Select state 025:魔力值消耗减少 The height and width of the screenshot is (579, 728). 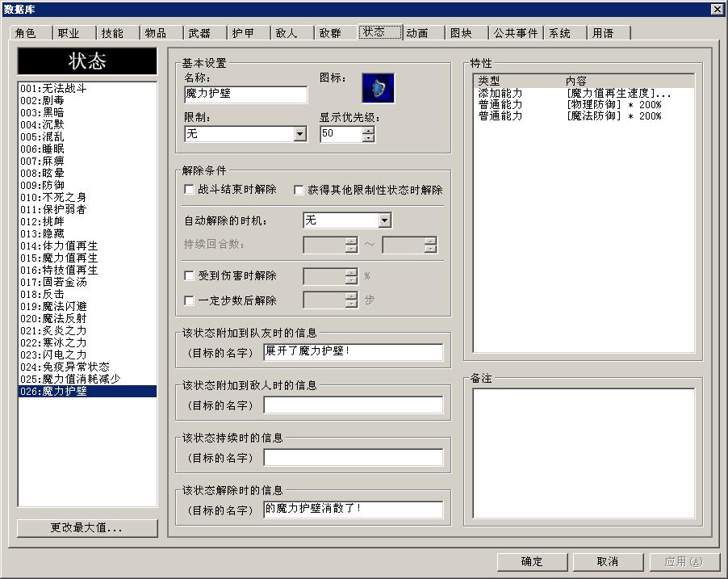(x=87, y=379)
